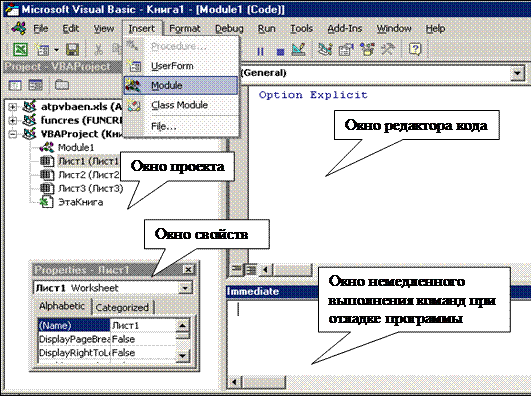Click the Help question mark toolbar icon
The image size is (531, 396).
(x=415, y=50)
